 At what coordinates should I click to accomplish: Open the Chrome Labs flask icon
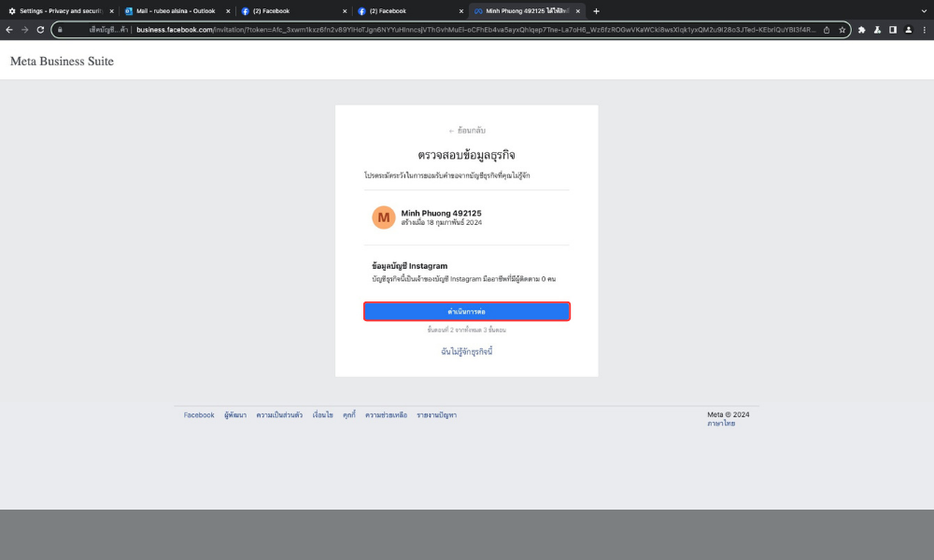point(877,30)
